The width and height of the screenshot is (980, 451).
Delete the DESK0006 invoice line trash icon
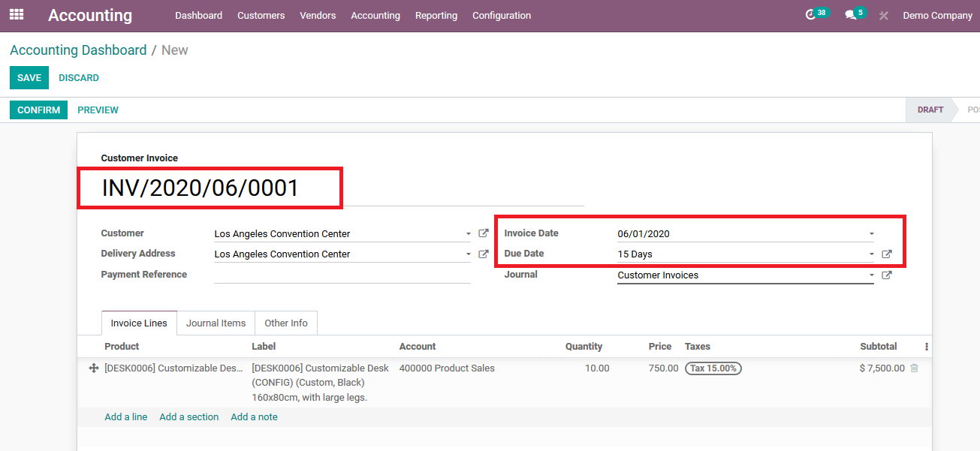[x=914, y=368]
